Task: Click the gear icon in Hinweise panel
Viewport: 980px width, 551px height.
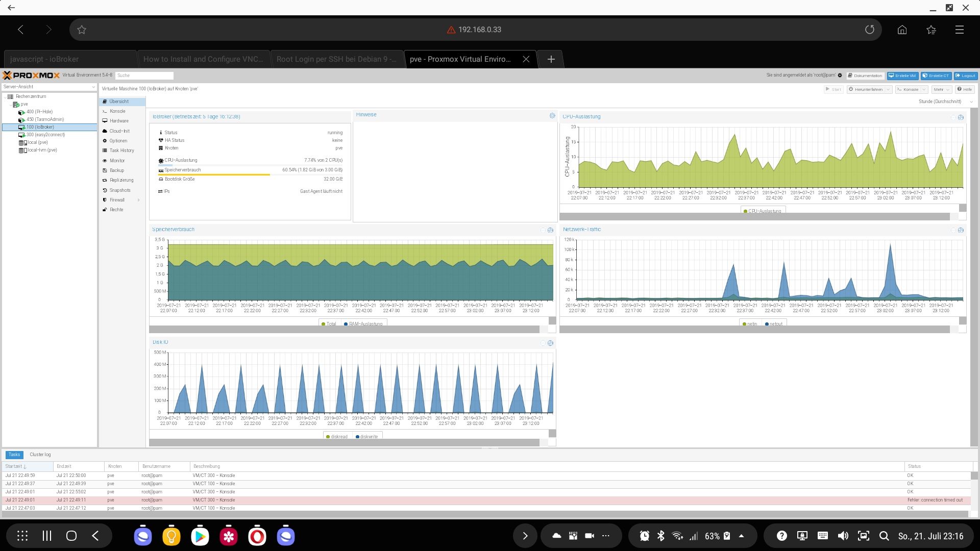Action: pyautogui.click(x=552, y=116)
